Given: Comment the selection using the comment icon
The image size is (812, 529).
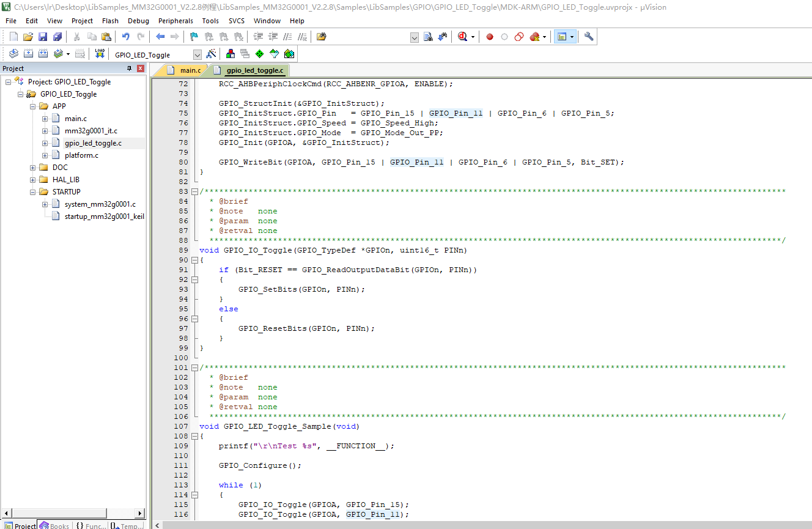Looking at the screenshot, I should [288, 37].
